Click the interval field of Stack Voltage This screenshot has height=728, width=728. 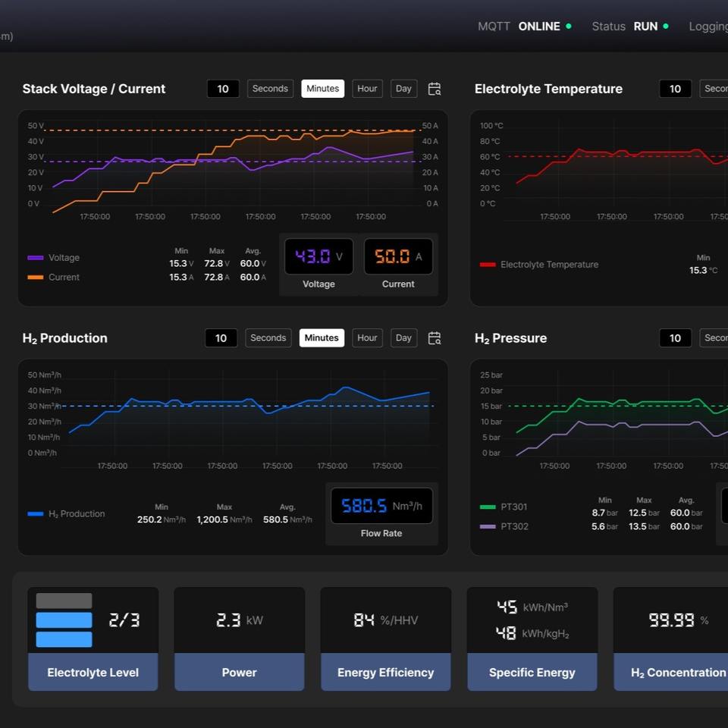point(223,89)
